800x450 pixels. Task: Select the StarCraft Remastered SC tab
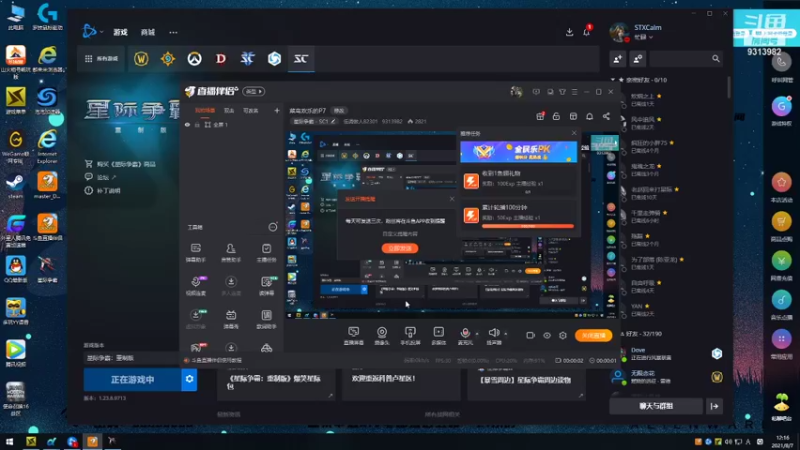click(x=301, y=59)
